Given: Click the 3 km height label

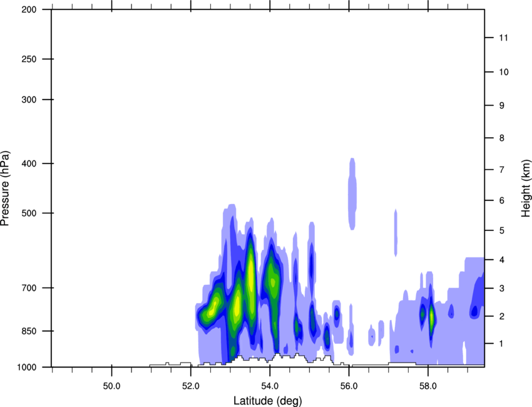Looking at the screenshot, I should (502, 289).
